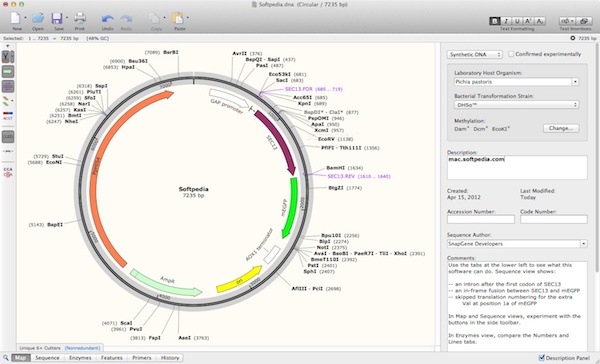
Task: Switch to the Primers tab
Action: click(x=142, y=358)
